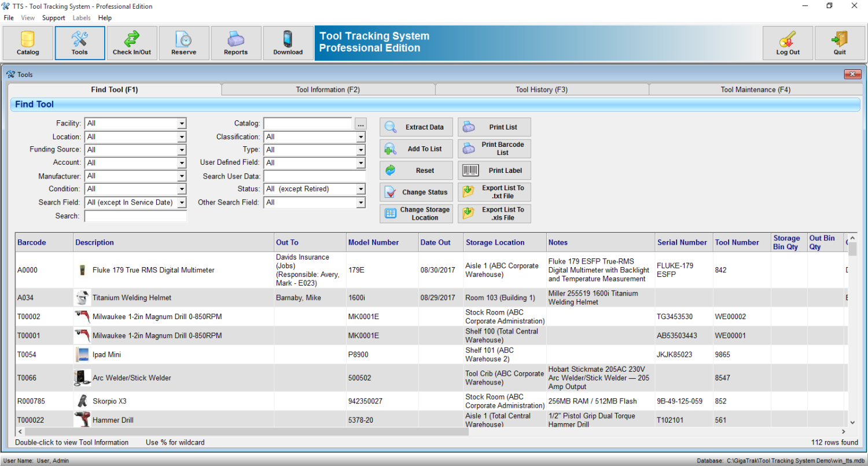This screenshot has width=868, height=466.
Task: Switch to the Tool Information (F2) tab
Action: [x=328, y=89]
